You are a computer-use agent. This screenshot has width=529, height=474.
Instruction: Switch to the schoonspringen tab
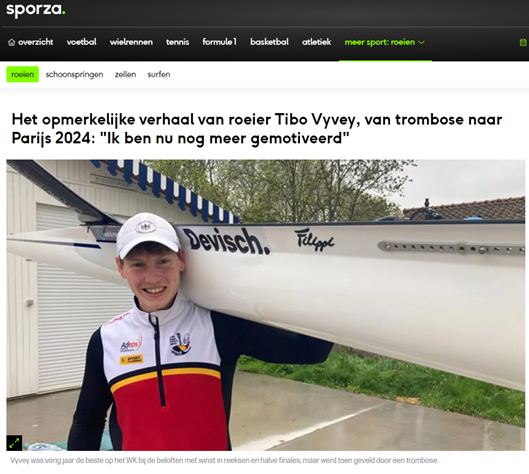point(75,74)
